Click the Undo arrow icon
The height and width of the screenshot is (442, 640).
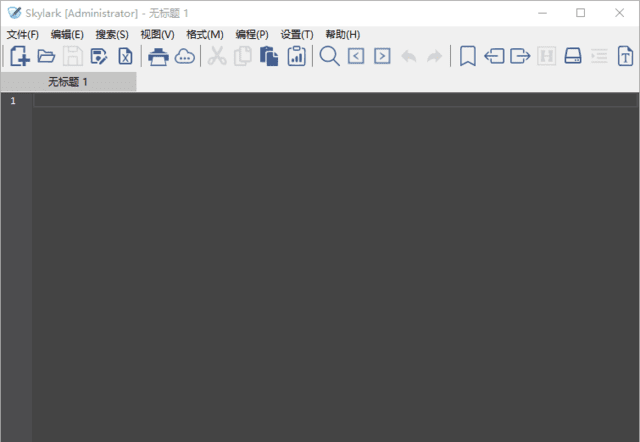(x=409, y=56)
